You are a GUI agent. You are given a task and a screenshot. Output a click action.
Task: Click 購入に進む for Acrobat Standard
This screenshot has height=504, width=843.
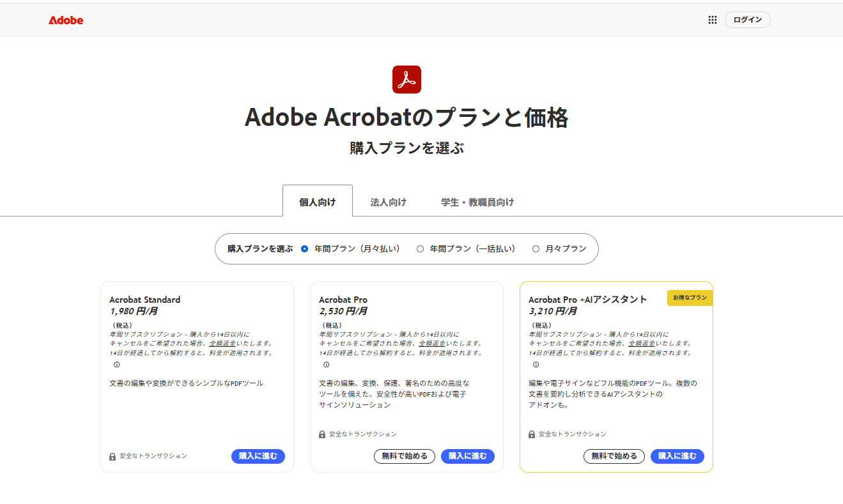point(258,455)
